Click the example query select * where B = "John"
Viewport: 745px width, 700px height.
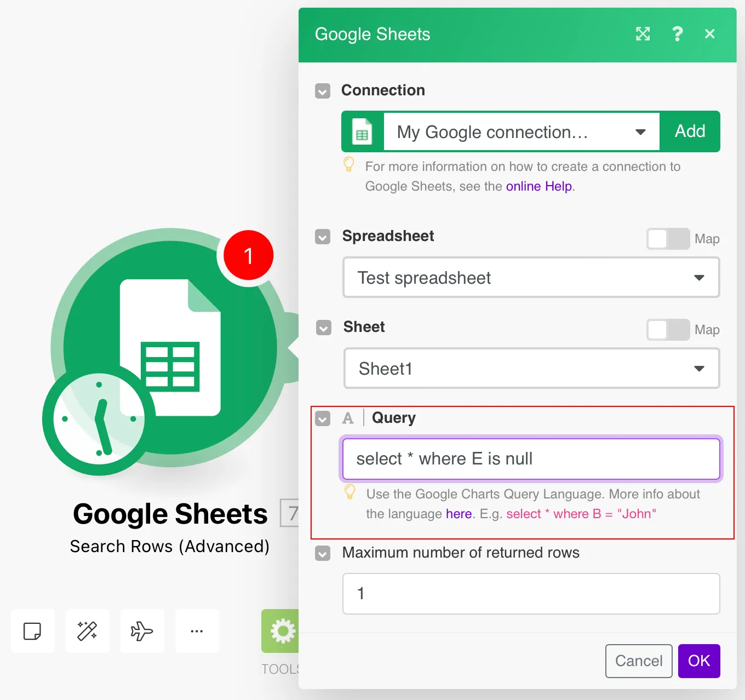581,514
